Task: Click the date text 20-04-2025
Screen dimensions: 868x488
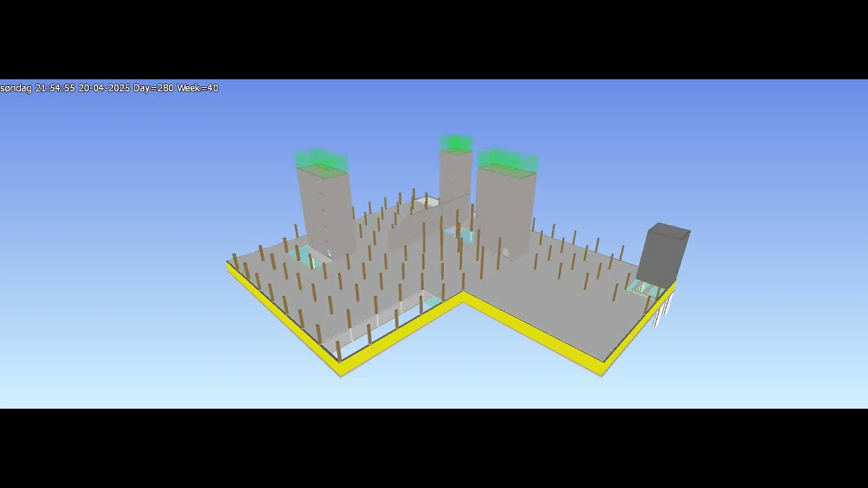Action: 104,88
